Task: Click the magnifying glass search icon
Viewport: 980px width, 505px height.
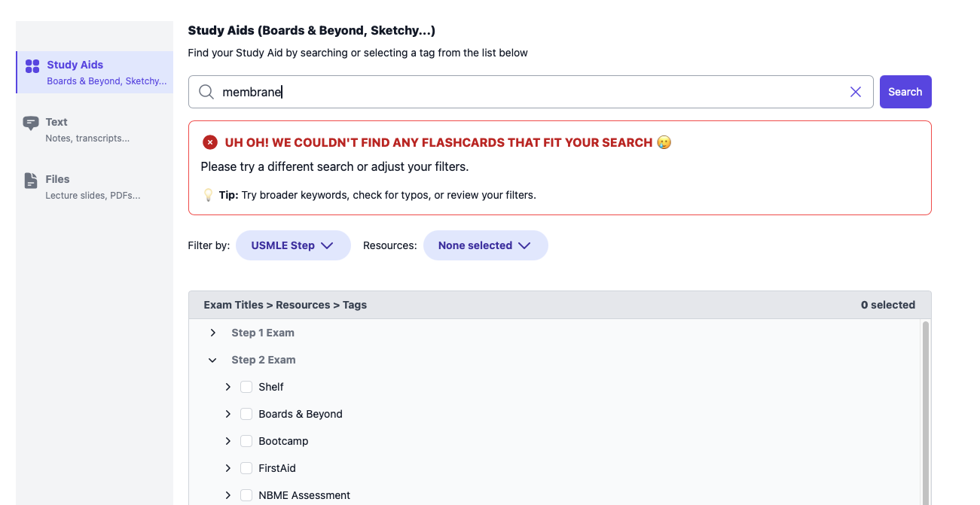Action: pos(206,92)
